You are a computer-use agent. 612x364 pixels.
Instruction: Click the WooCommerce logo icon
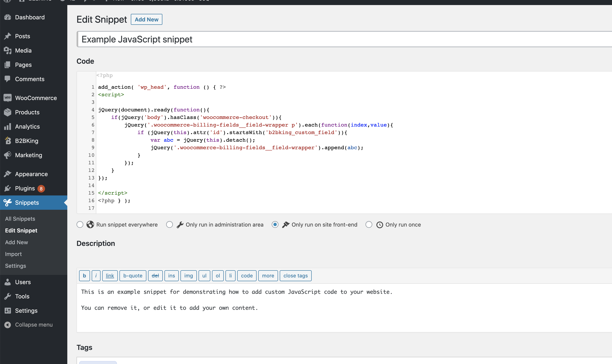(8, 98)
